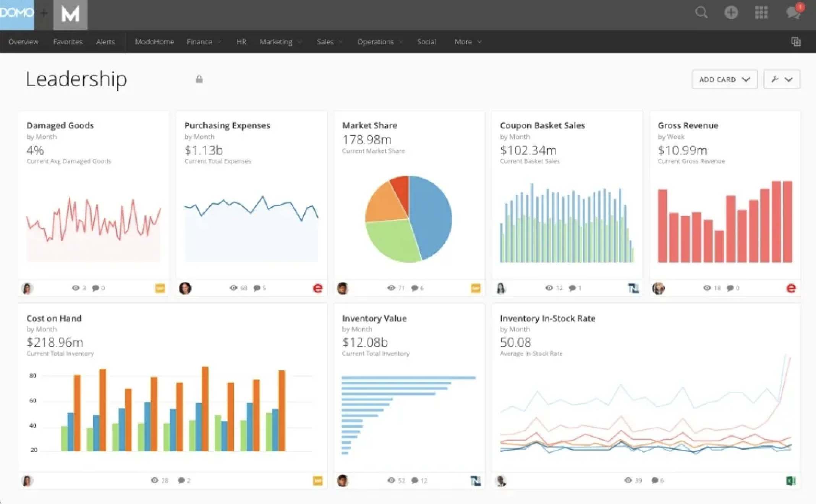Open the Favorites tab
The image size is (816, 504).
coord(68,42)
